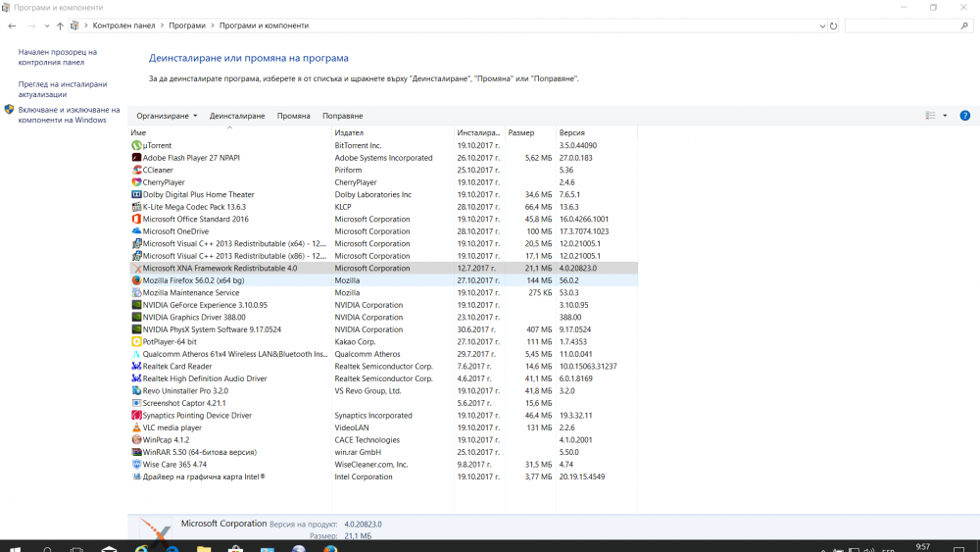Open the recent locations dropdown arrow
Image resolution: width=980 pixels, height=552 pixels.
47,25
